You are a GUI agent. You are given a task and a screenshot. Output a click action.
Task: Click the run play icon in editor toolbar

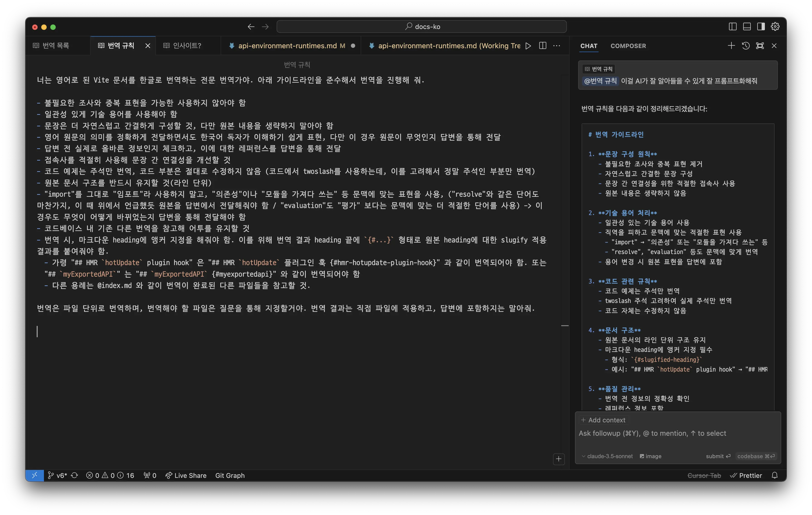click(528, 46)
